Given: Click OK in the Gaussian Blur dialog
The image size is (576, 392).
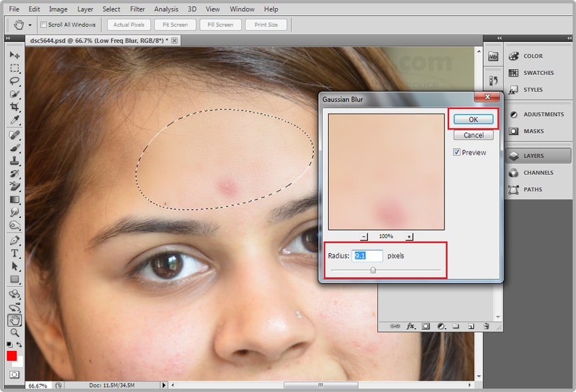Looking at the screenshot, I should [475, 118].
